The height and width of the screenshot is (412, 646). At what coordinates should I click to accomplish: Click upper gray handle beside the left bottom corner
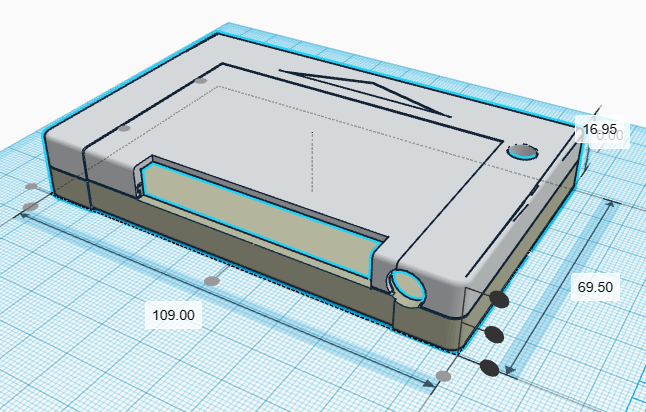click(32, 187)
